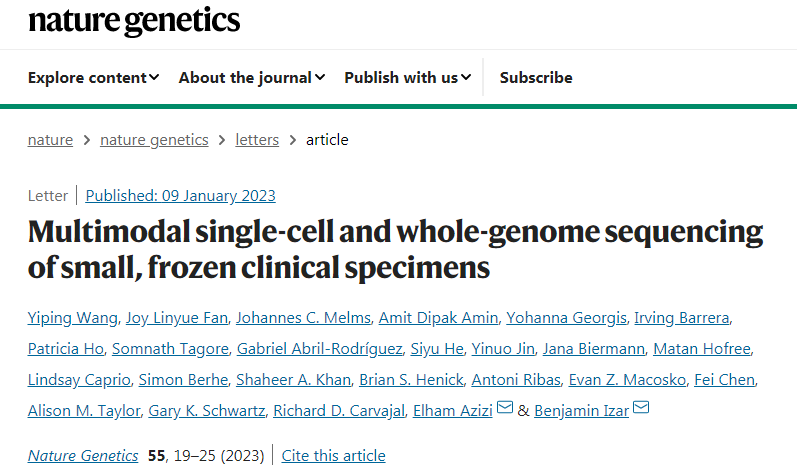
Task: Select author Johannes C. Melms
Action: click(x=304, y=318)
